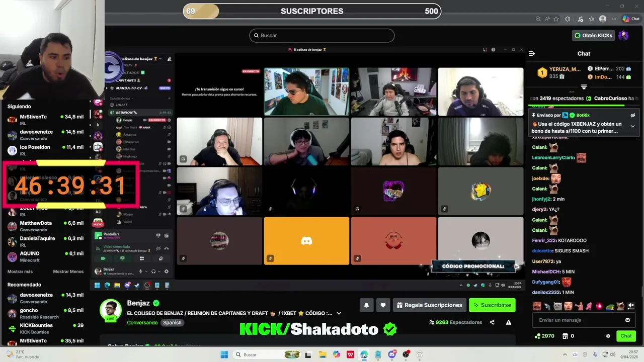Open chat settings gear icon
This screenshot has width=644, height=362.
click(608, 336)
